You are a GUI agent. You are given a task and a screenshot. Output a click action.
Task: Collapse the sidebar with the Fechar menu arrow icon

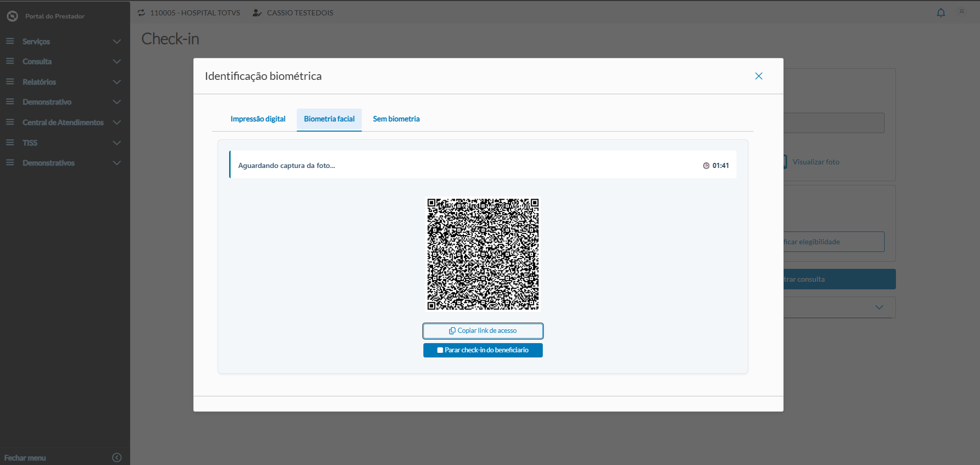click(117, 457)
